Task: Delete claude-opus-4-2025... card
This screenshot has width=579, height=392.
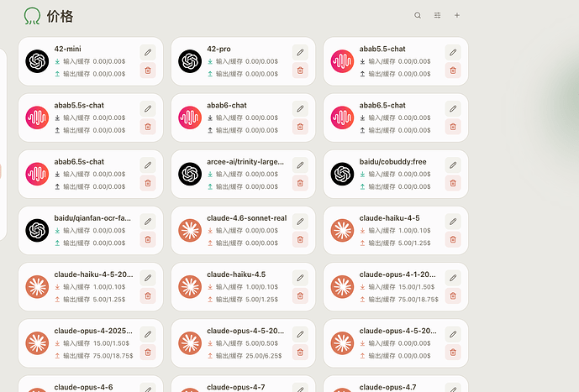Action: (148, 353)
